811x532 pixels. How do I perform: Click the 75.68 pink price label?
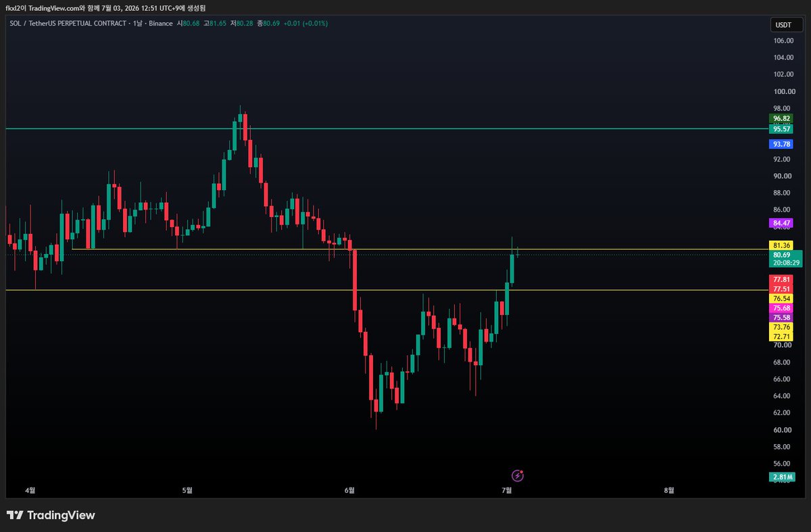pos(782,308)
